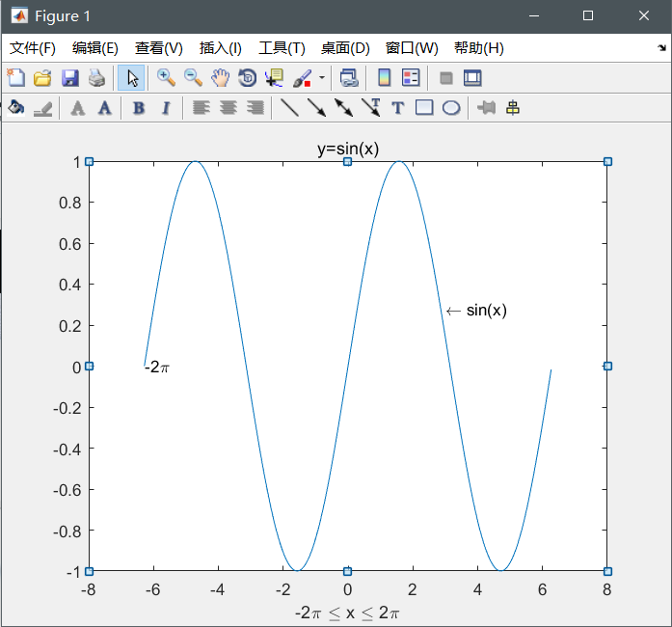Click the bottom-center axes selection handle
The height and width of the screenshot is (627, 672).
tap(348, 571)
